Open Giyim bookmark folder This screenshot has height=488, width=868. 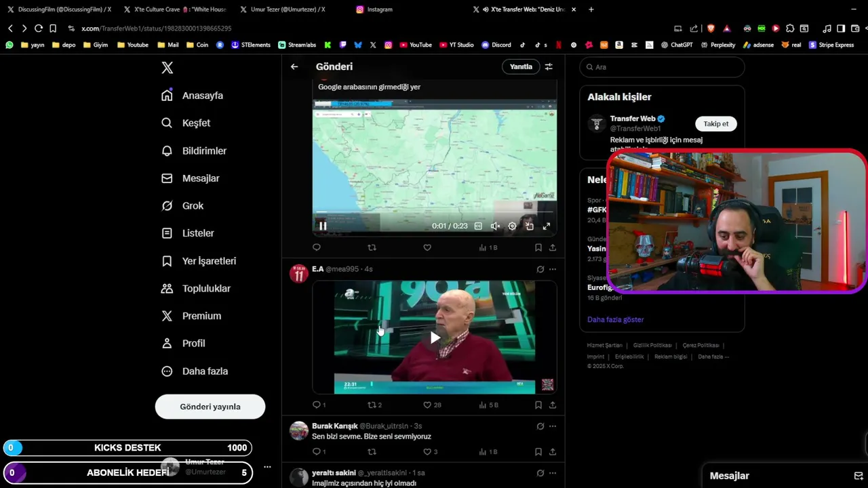click(95, 45)
